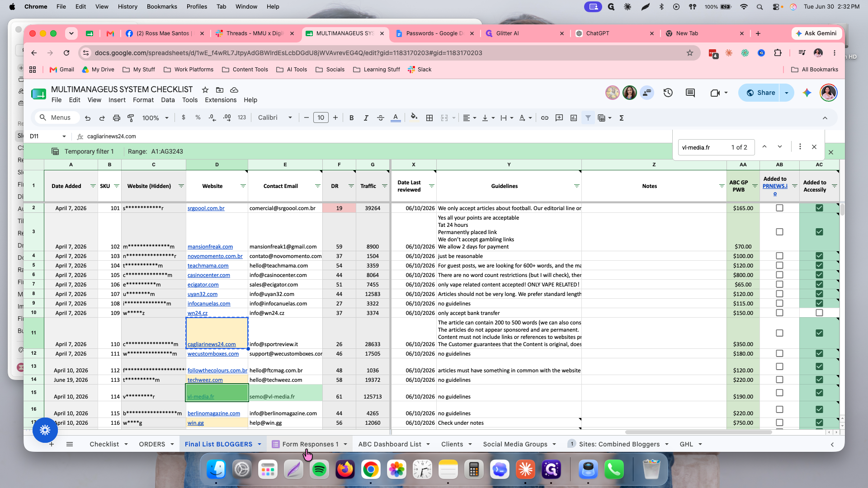This screenshot has height=488, width=868.
Task: Toggle the filter funnel icon in the toolbar
Action: click(588, 118)
